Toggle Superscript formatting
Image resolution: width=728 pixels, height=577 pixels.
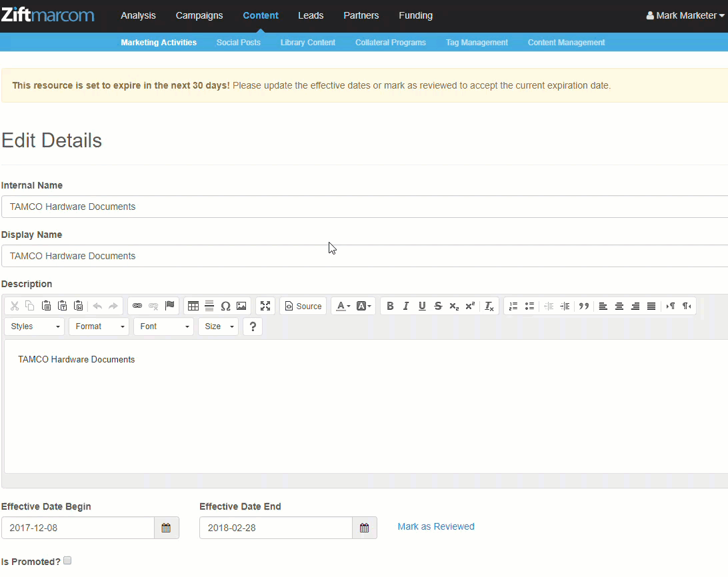[x=470, y=306]
